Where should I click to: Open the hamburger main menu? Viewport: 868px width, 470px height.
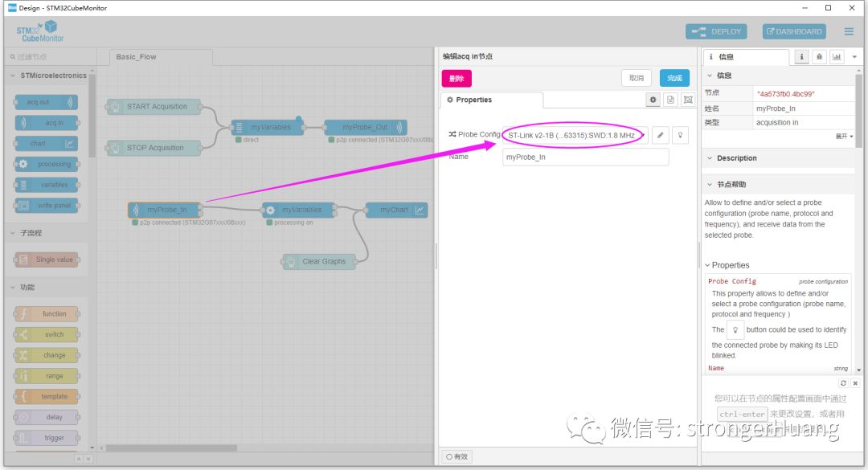pyautogui.click(x=849, y=31)
